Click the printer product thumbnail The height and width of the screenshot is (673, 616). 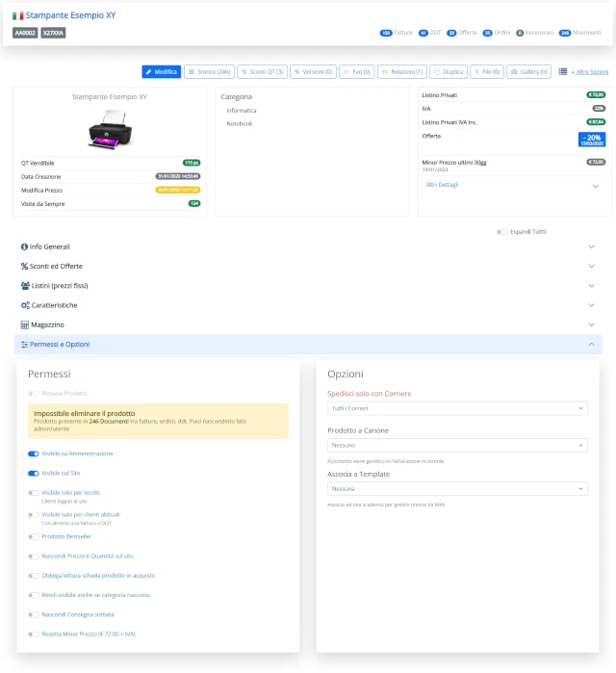tap(111, 129)
